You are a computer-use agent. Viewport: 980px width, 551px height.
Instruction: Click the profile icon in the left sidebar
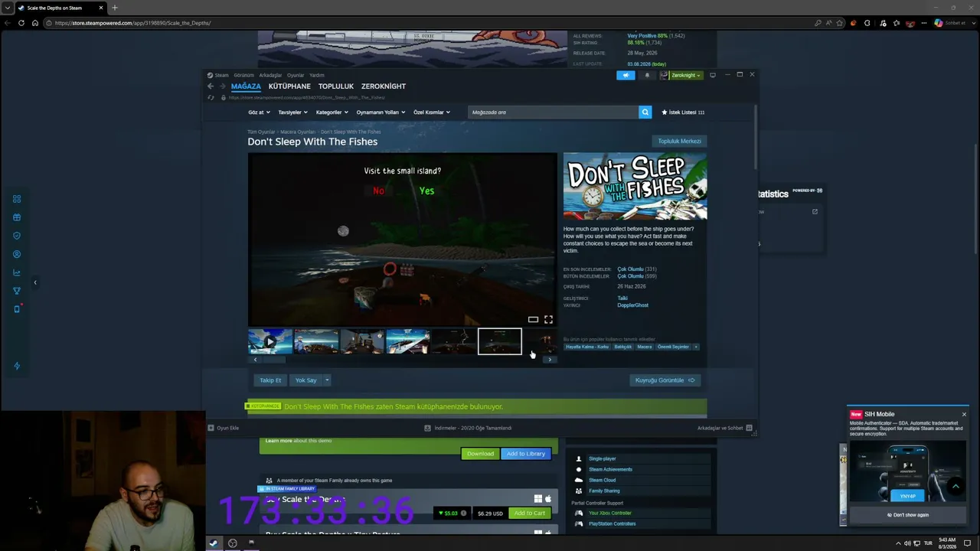pyautogui.click(x=17, y=254)
